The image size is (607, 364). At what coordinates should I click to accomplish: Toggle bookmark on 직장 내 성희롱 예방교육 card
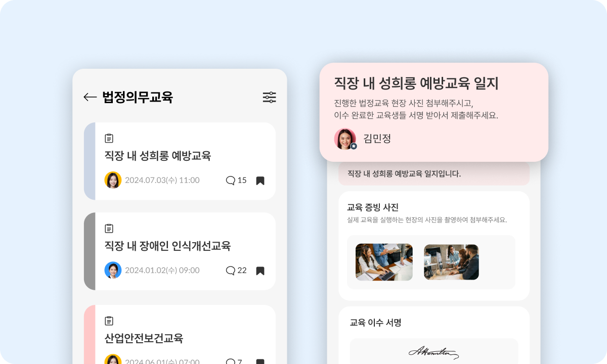[x=260, y=180]
